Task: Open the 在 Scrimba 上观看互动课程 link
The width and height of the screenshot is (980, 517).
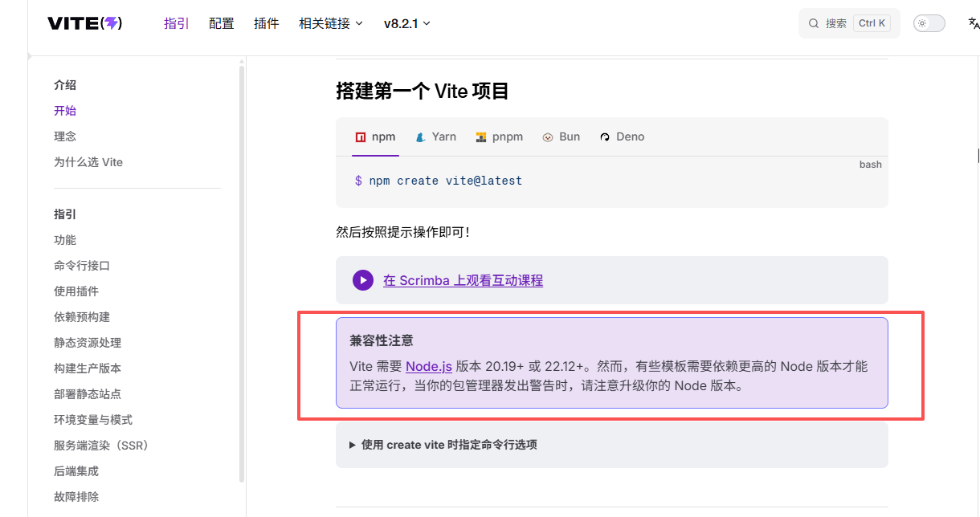Action: pos(463,280)
